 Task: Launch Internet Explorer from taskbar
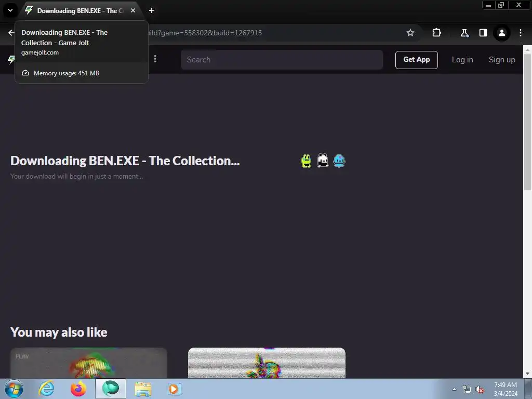(46, 389)
